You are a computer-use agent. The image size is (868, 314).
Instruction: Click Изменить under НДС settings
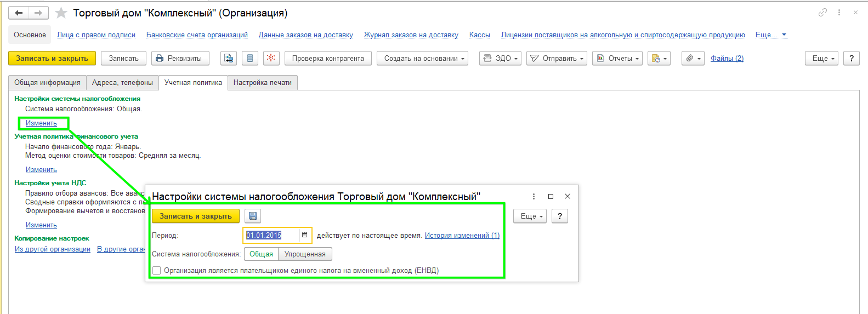41,225
